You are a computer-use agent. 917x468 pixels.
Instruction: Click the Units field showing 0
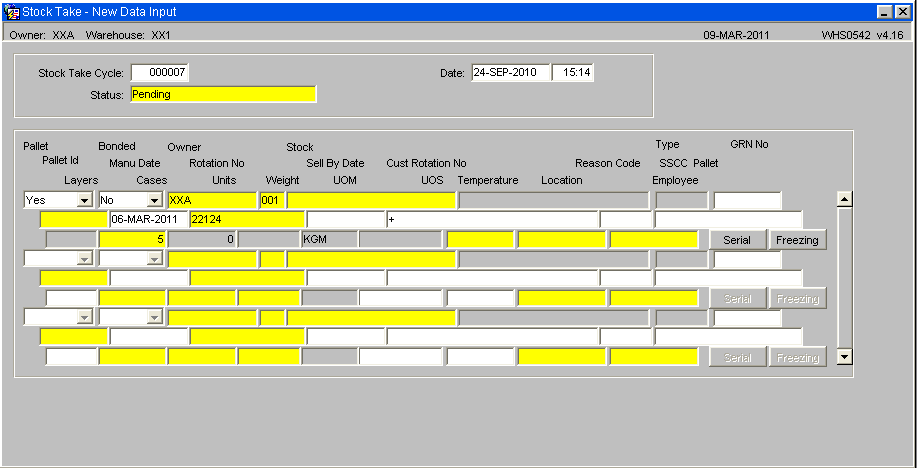click(x=202, y=239)
